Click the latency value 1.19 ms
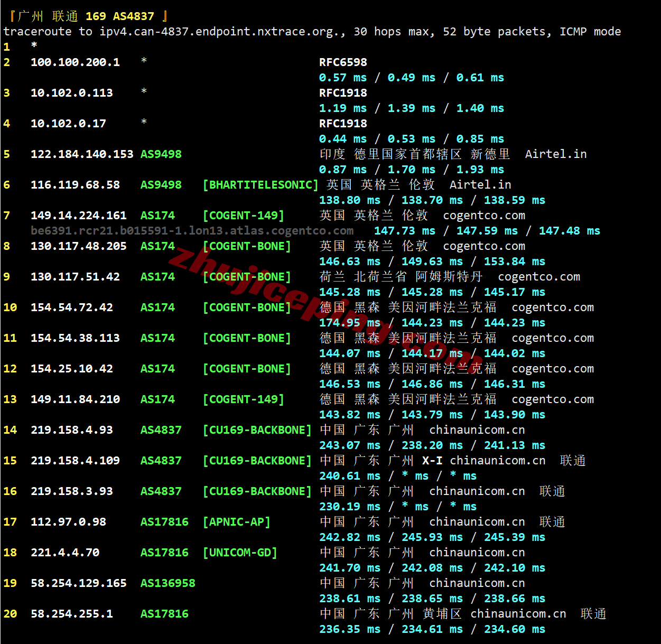 pos(343,108)
